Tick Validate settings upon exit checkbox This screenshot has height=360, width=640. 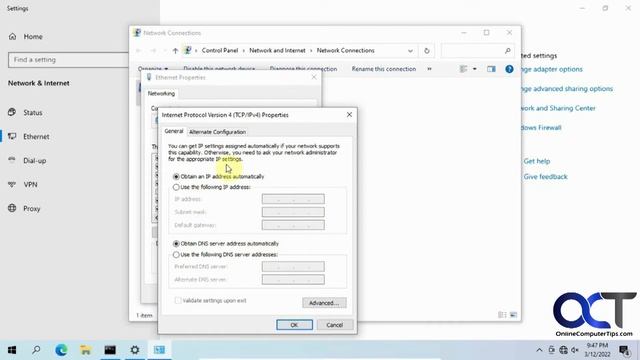click(x=178, y=301)
